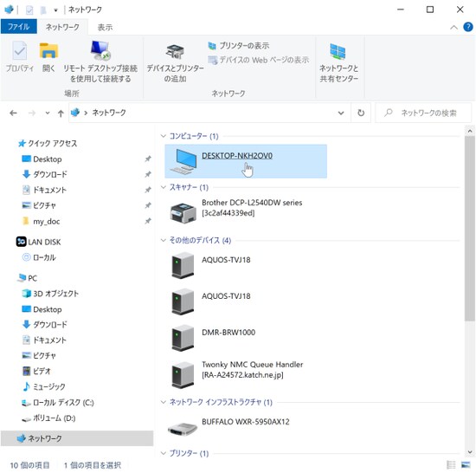Select the Brother DCP-L2540DW scanner icon
The height and width of the screenshot is (473, 476).
(183, 212)
